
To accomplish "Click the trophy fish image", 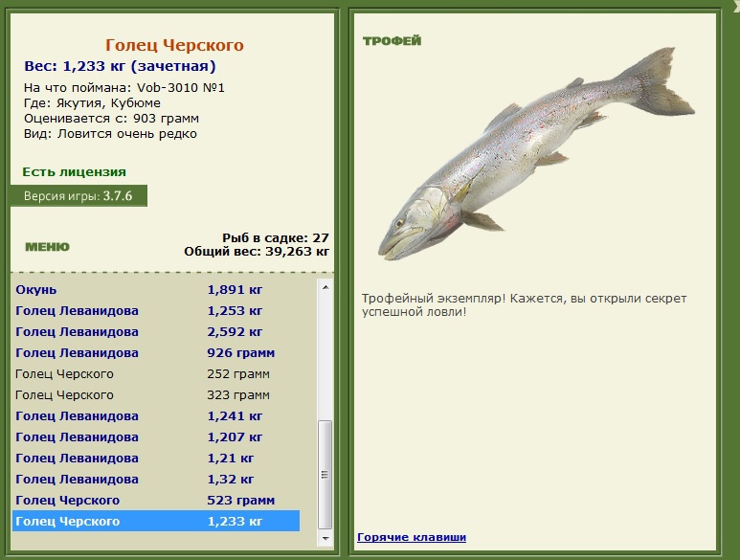I will pos(536,153).
